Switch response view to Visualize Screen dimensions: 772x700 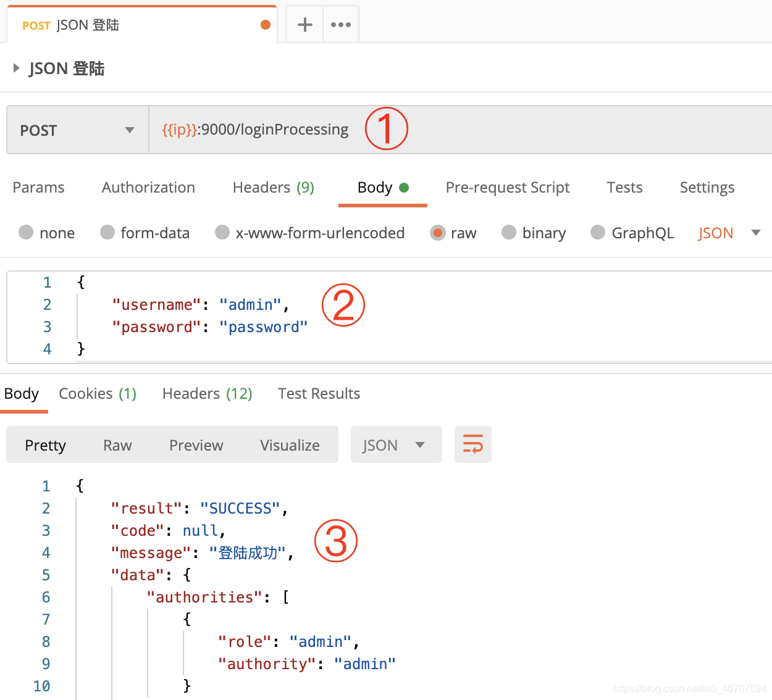(x=290, y=445)
